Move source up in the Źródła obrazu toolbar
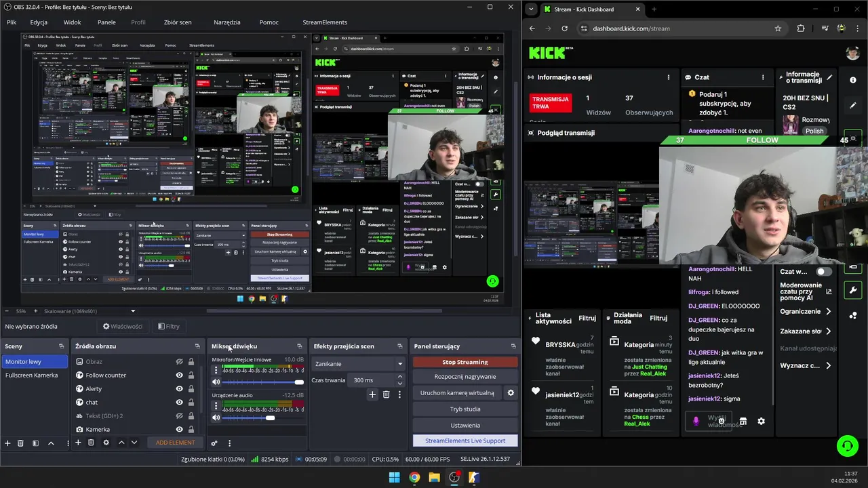 (121, 443)
